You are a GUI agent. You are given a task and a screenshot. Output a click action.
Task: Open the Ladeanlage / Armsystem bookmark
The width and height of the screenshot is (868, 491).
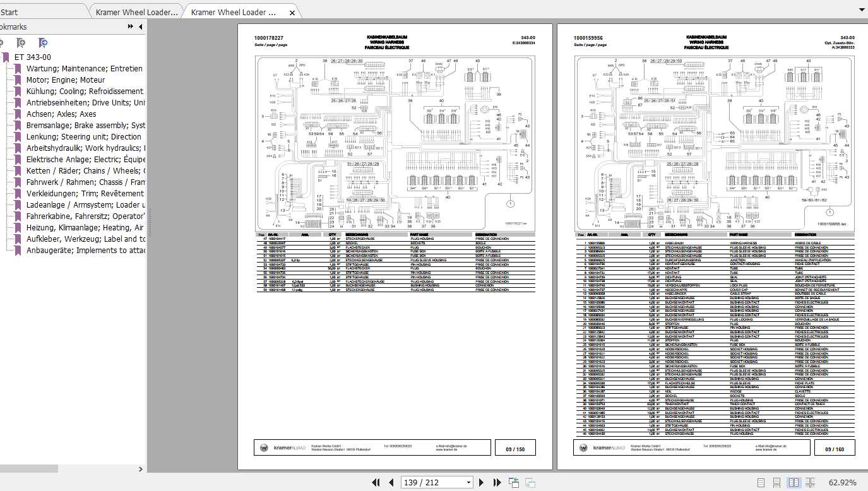pyautogui.click(x=86, y=204)
